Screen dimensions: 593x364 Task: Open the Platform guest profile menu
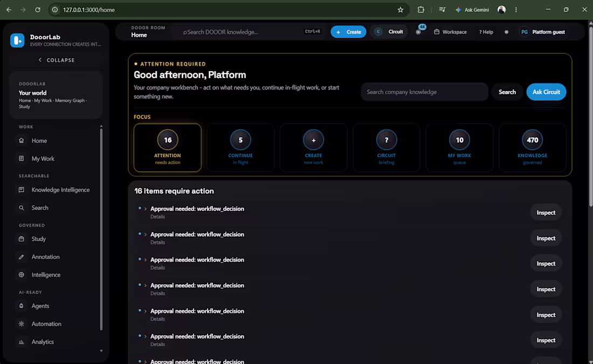(543, 32)
